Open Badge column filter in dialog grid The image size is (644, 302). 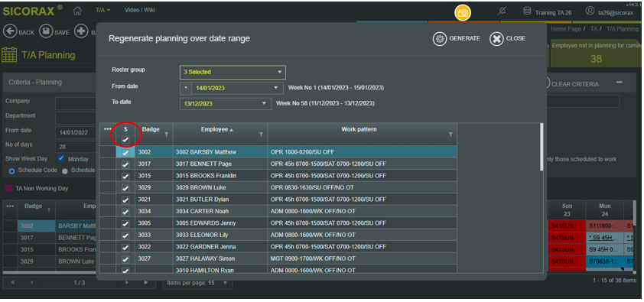[x=166, y=135]
